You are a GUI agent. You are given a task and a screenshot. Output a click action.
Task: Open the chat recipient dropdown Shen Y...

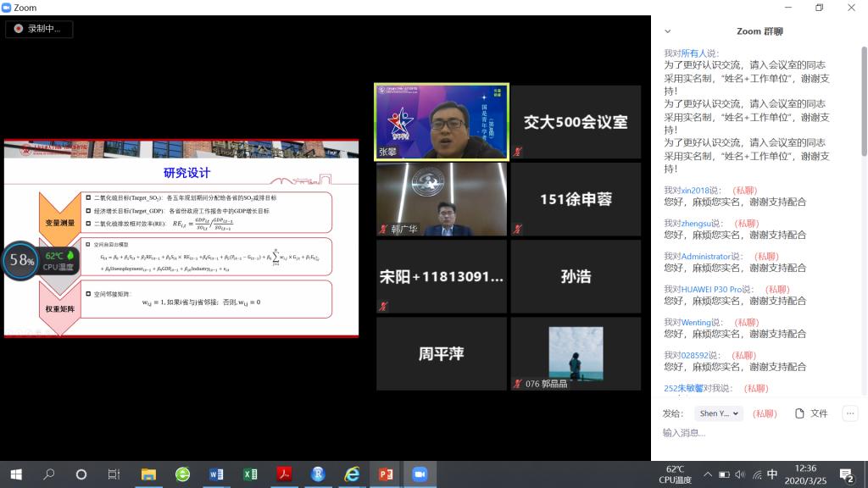click(x=719, y=413)
